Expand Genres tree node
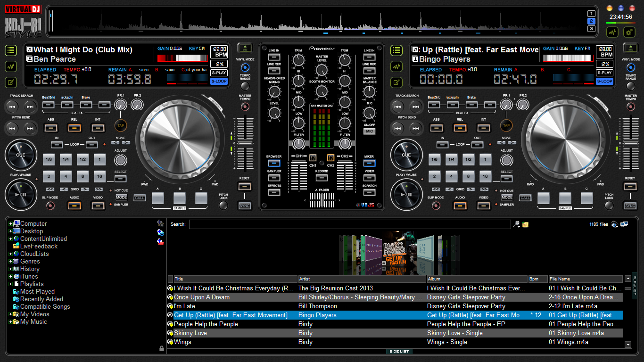This screenshot has width=644, height=362. 10,262
